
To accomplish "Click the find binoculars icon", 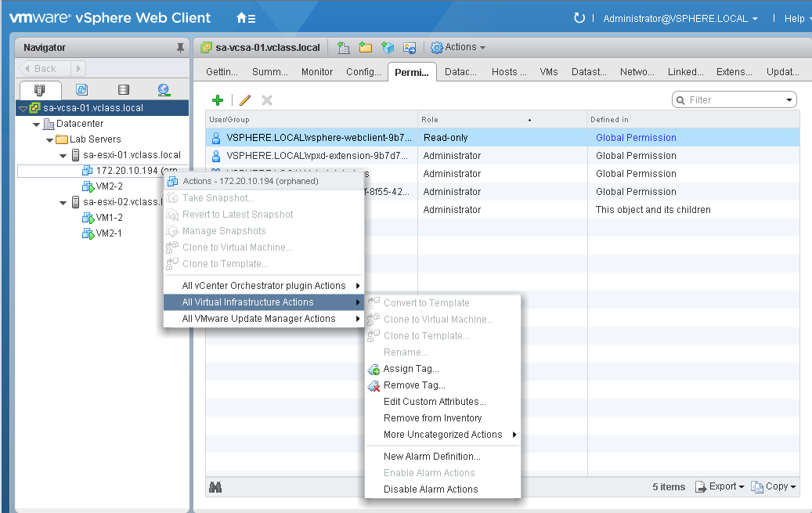I will click(x=215, y=486).
